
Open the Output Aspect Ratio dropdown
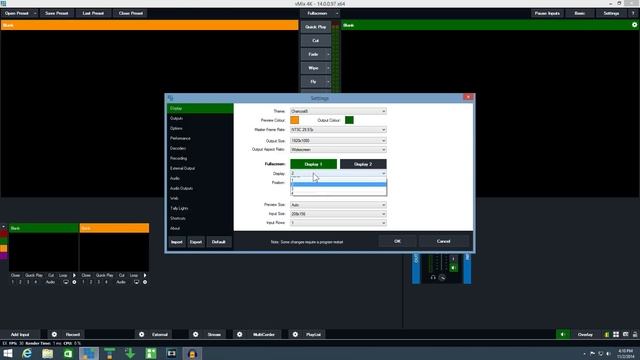click(338, 149)
